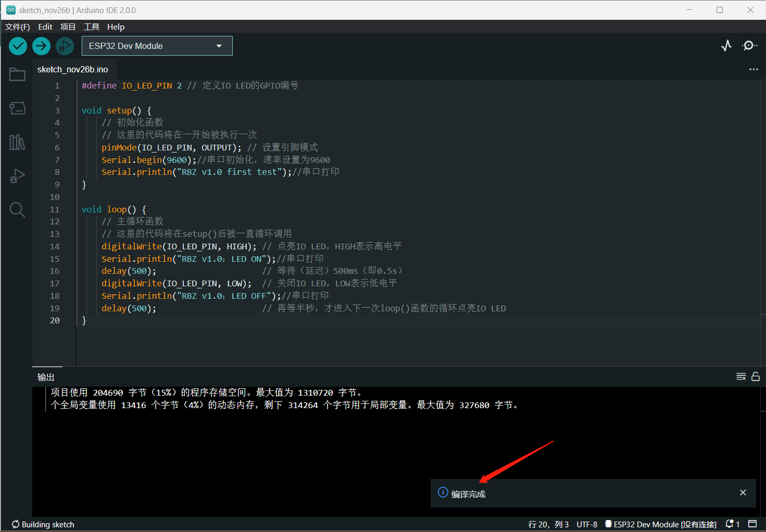Viewport: 766px width, 532px height.
Task: Click the delay(500) on line 19
Action: click(129, 308)
